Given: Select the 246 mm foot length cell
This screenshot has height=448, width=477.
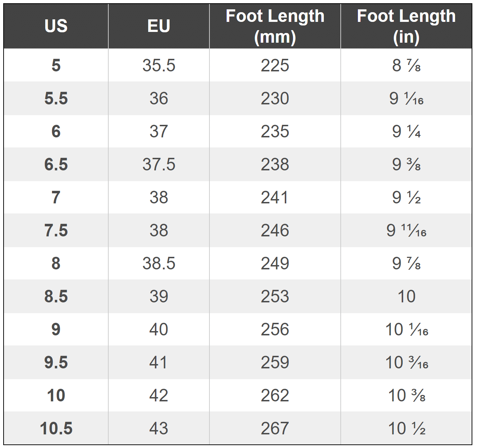Looking at the screenshot, I should click(x=275, y=230).
